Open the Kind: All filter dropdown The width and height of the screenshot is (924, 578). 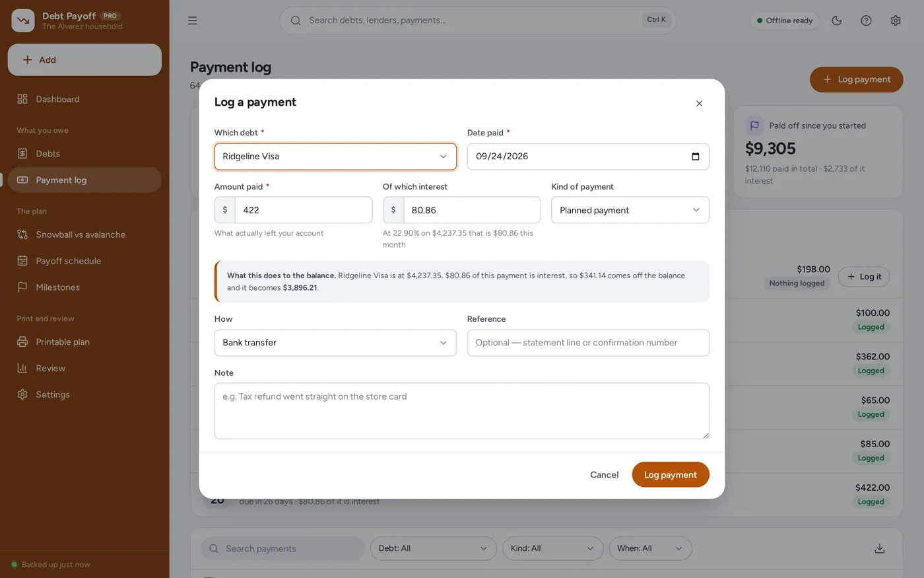click(x=552, y=548)
